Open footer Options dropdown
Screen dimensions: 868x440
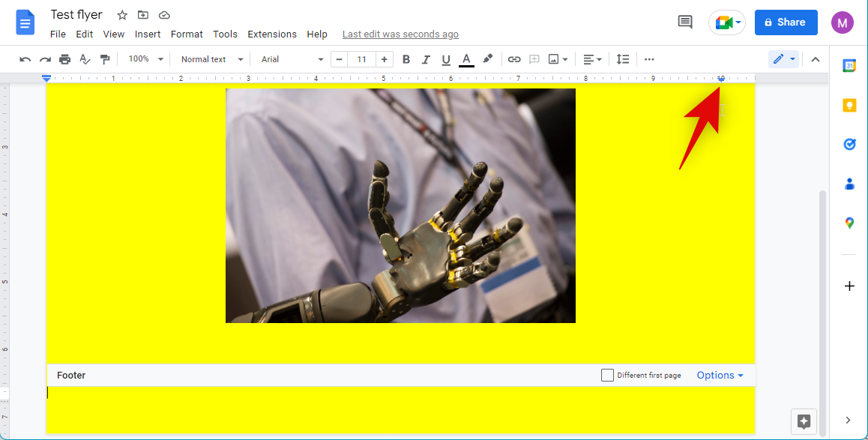720,375
